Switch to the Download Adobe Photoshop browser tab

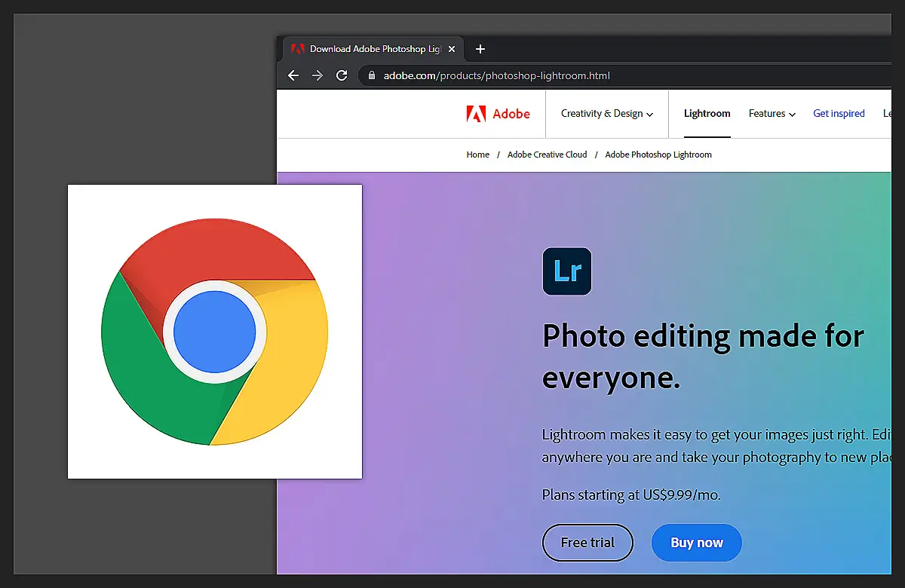click(370, 49)
